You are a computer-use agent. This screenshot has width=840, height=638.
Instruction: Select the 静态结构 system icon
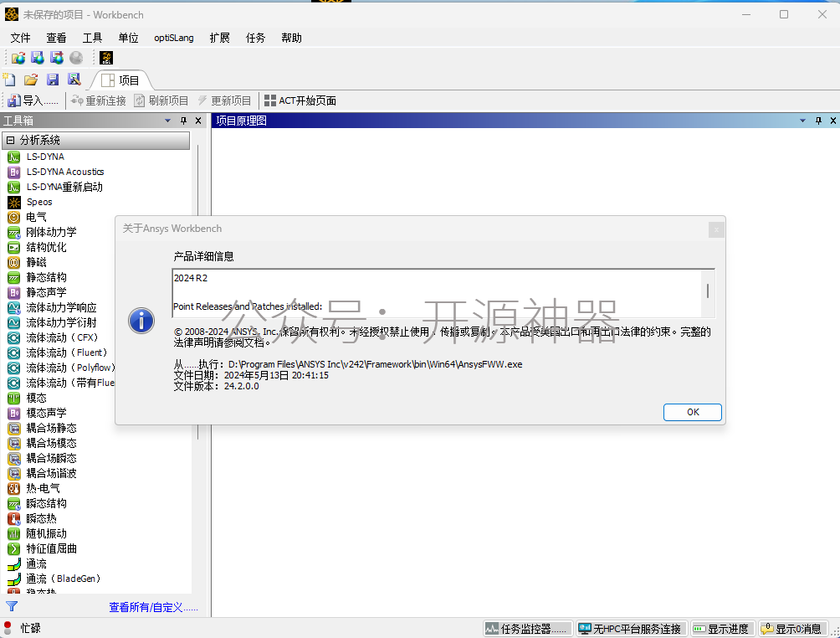click(14, 277)
